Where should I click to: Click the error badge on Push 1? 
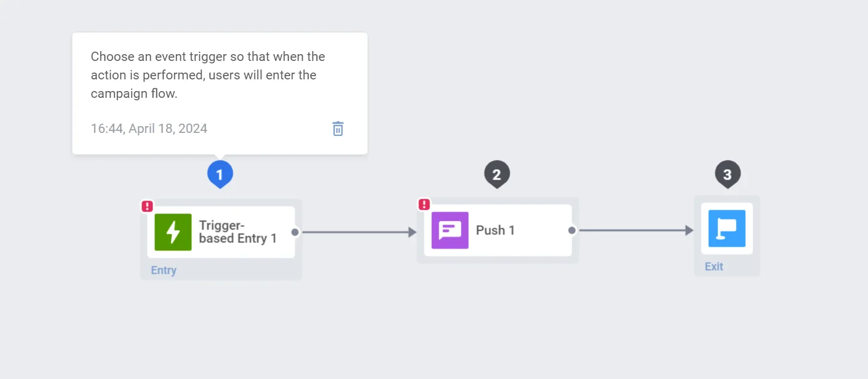point(424,204)
